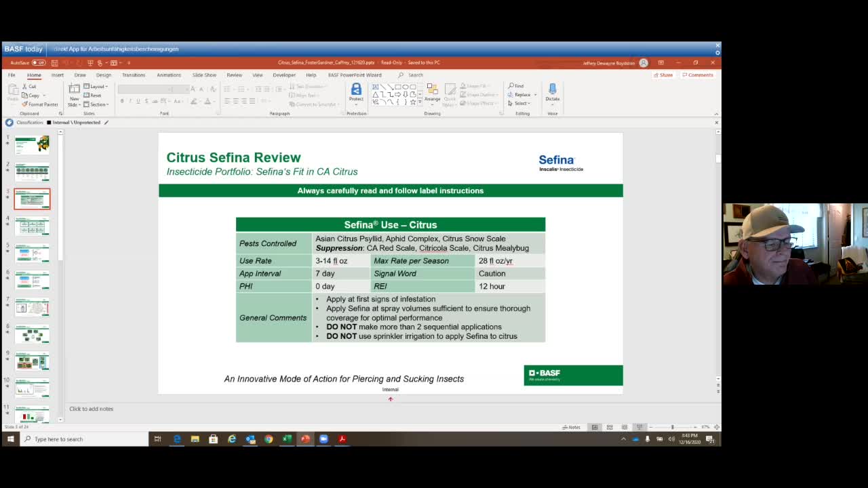Open Excel from the taskbar

(x=287, y=439)
